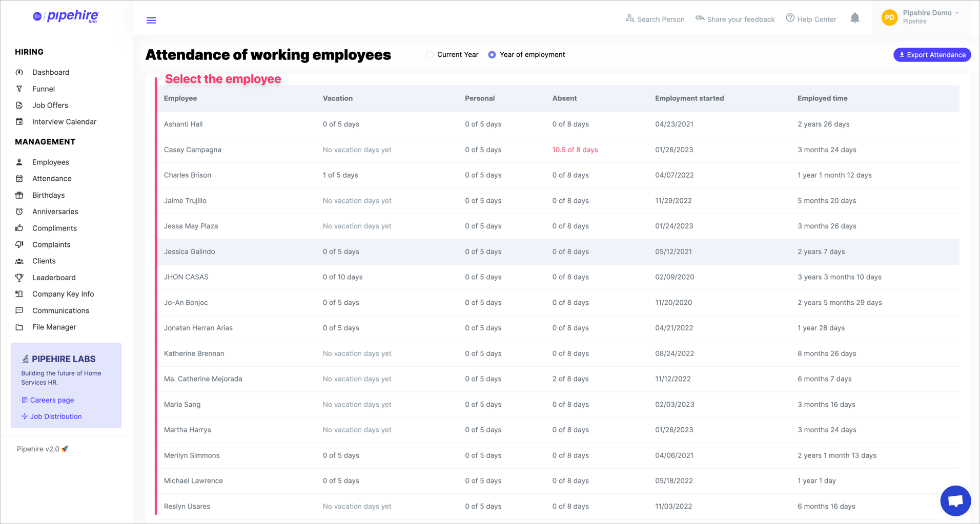Navigate to the Attendance menu item
The height and width of the screenshot is (524, 980).
(52, 178)
